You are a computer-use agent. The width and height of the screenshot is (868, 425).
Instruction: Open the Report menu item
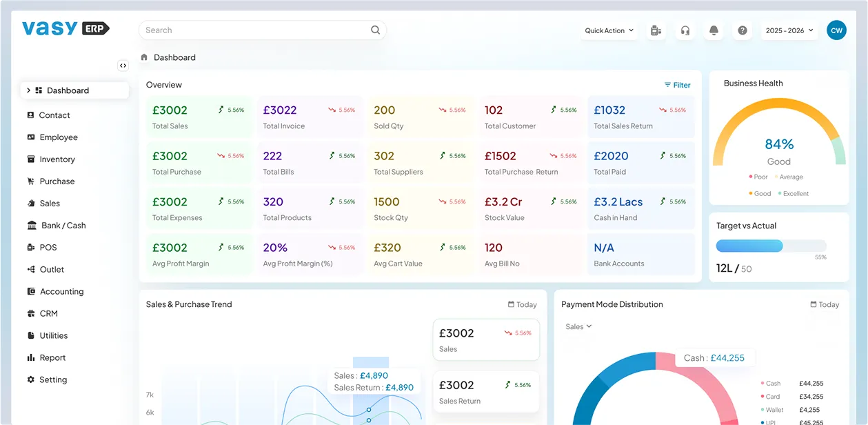54,357
